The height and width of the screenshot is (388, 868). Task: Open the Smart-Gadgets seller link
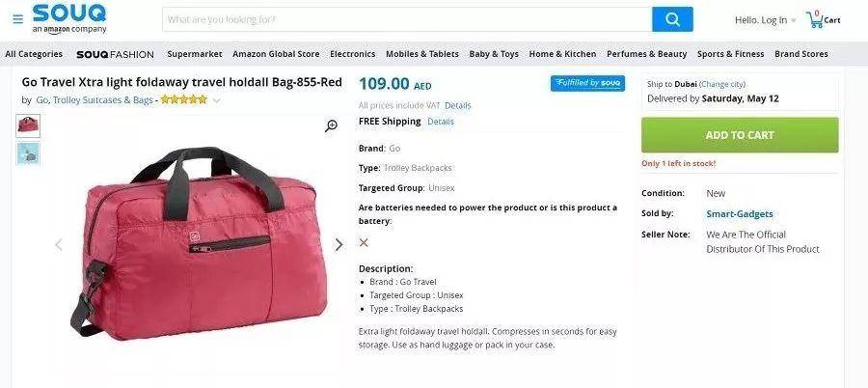[740, 214]
